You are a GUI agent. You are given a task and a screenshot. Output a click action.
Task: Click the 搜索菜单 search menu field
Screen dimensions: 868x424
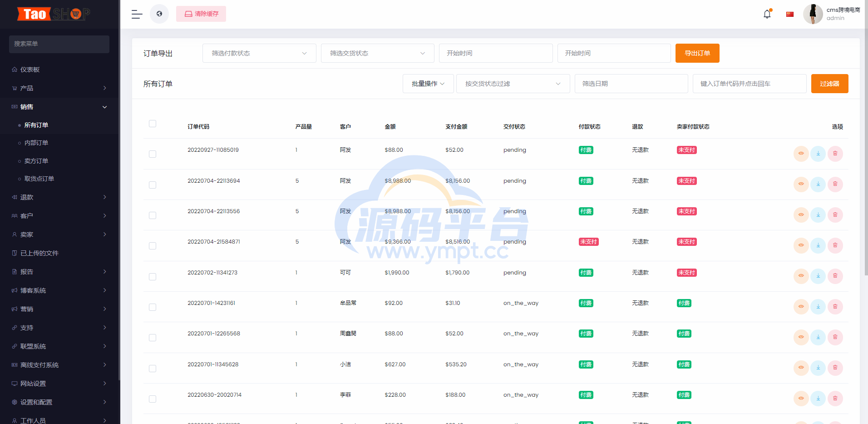[x=59, y=44]
